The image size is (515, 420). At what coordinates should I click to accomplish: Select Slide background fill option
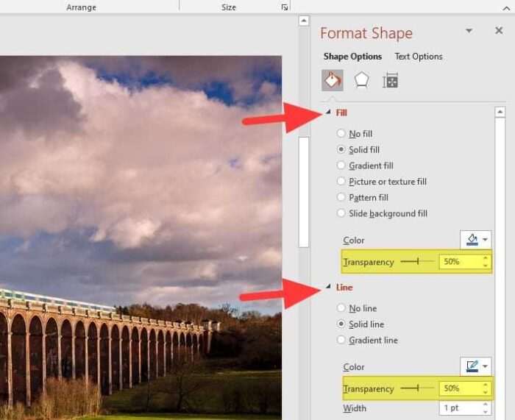tap(383, 213)
